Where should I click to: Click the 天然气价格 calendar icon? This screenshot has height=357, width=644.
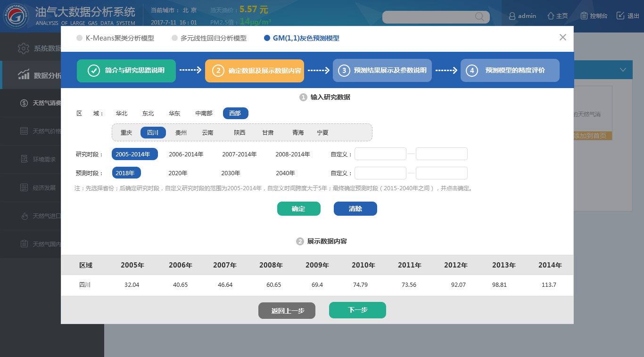[24, 131]
